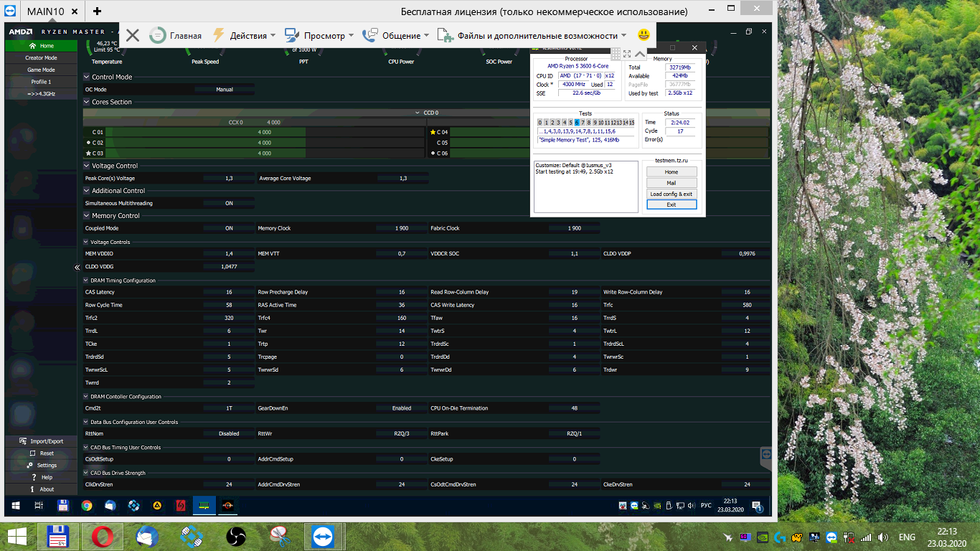Open Thunderbird from local taskbar

pyautogui.click(x=147, y=537)
